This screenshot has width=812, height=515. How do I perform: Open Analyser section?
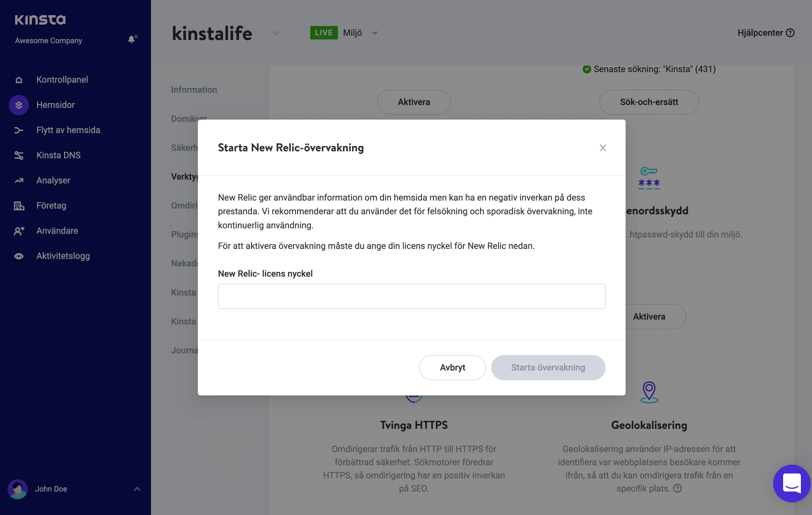[x=53, y=181]
